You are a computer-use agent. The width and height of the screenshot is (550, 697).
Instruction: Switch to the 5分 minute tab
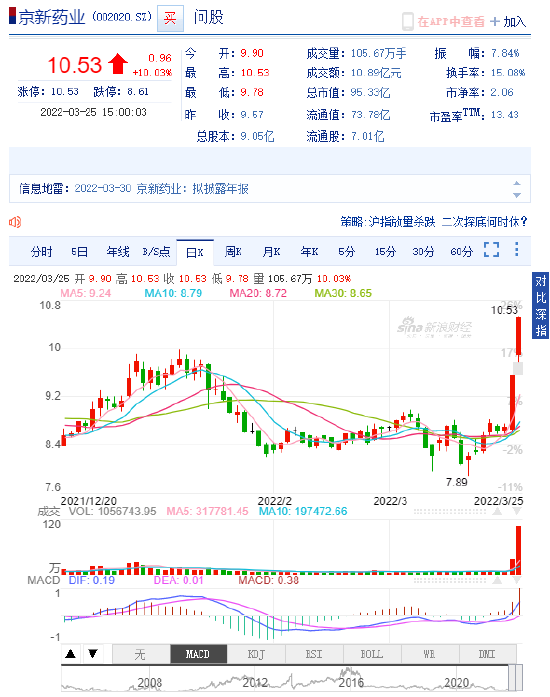point(347,252)
